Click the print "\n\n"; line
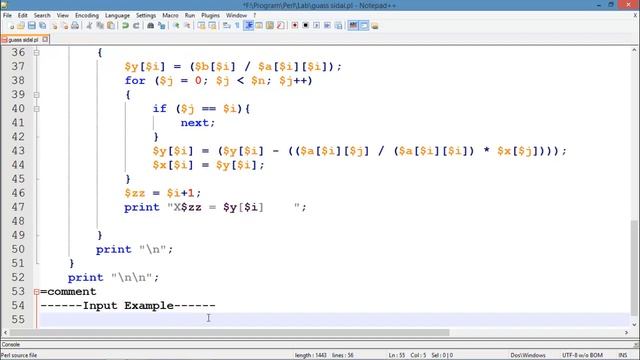The width and height of the screenshot is (640, 360). pyautogui.click(x=113, y=278)
